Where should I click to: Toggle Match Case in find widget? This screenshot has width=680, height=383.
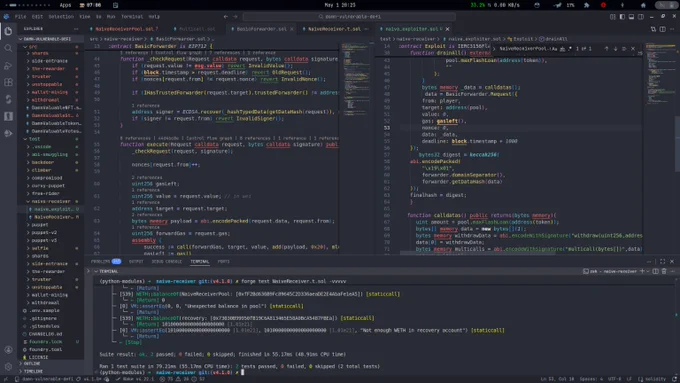click(x=556, y=49)
